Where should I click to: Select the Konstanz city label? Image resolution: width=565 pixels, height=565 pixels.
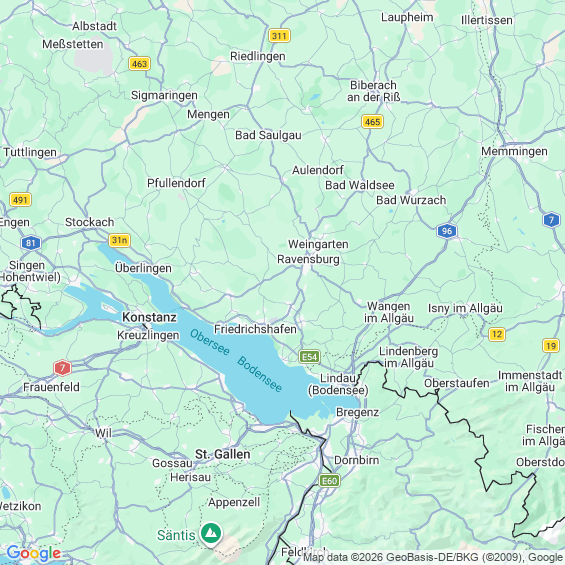150,317
